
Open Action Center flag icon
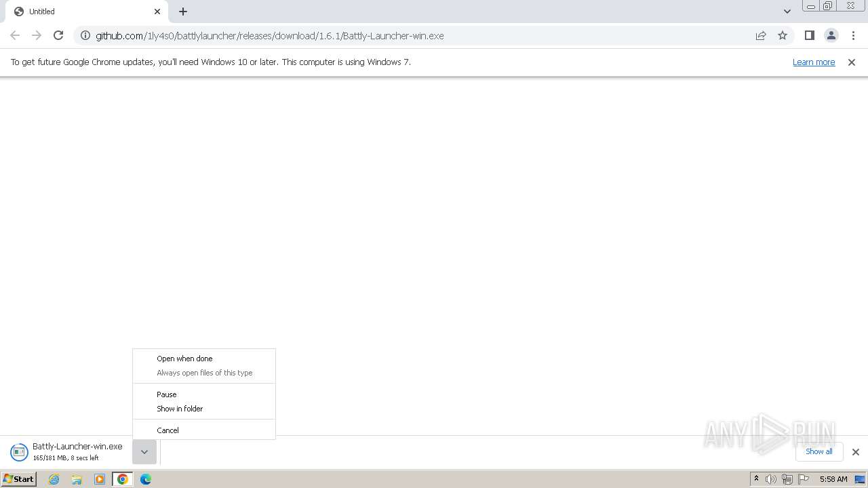(x=804, y=479)
